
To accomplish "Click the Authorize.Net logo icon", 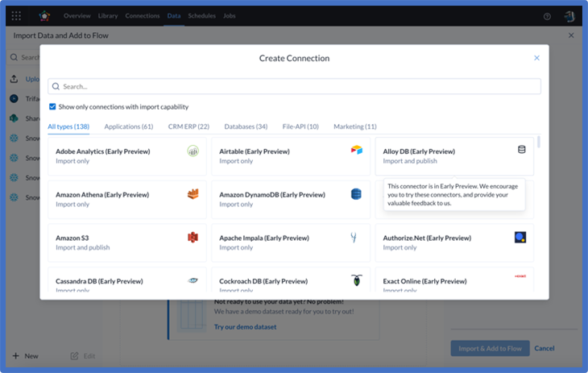I will pos(520,237).
